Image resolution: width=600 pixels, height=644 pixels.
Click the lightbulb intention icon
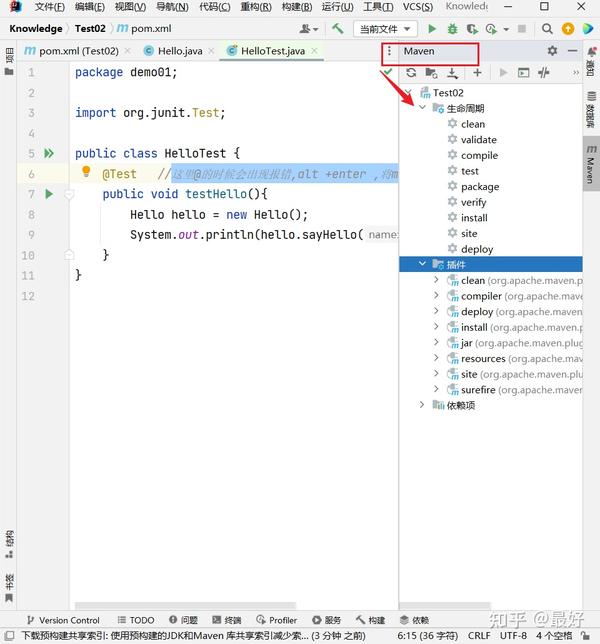86,171
